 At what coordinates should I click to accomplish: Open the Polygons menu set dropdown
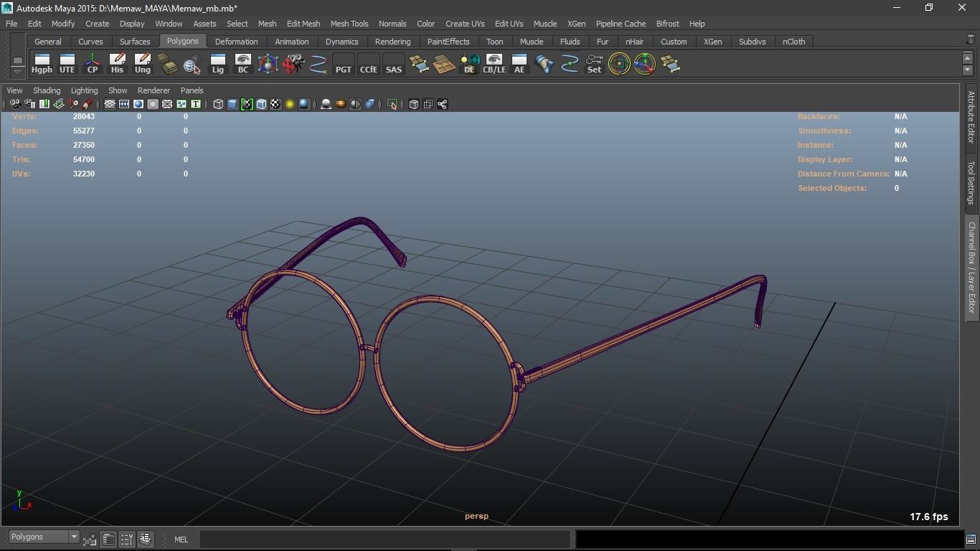pos(44,537)
